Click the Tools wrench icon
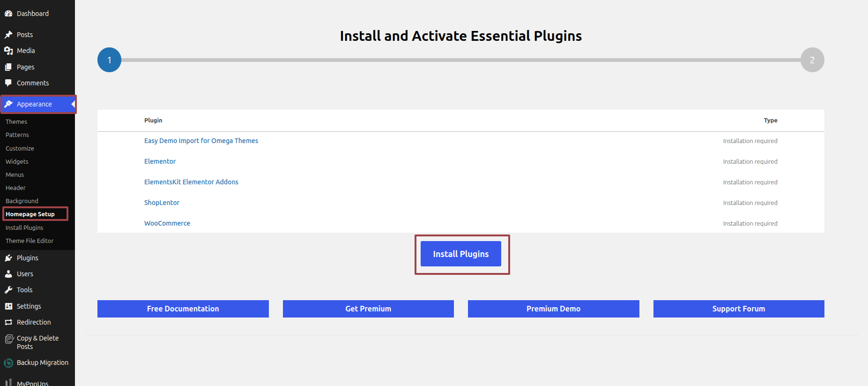Screen dimensions: 868x386 pyautogui.click(x=8, y=290)
